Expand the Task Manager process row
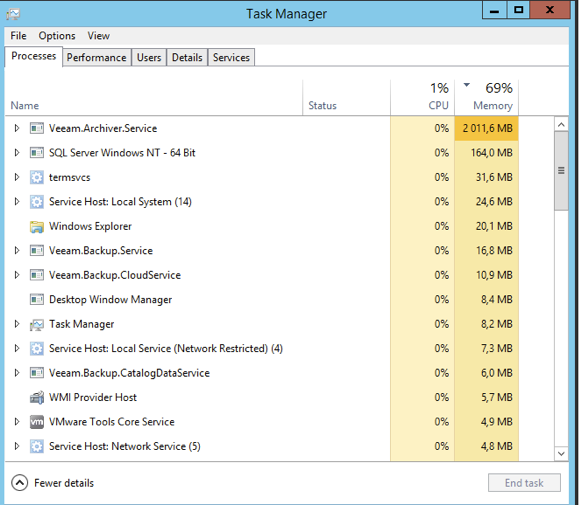582x505 pixels. (17, 324)
